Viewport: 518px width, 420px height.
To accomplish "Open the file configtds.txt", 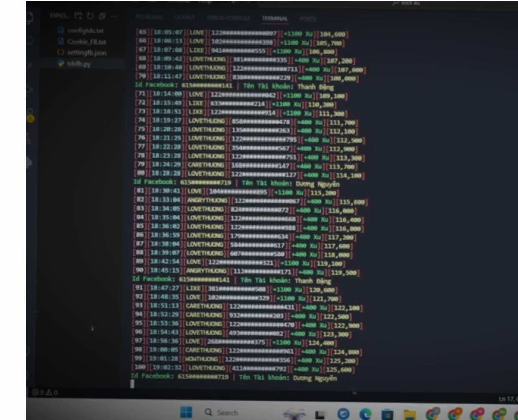I will 82,30.
